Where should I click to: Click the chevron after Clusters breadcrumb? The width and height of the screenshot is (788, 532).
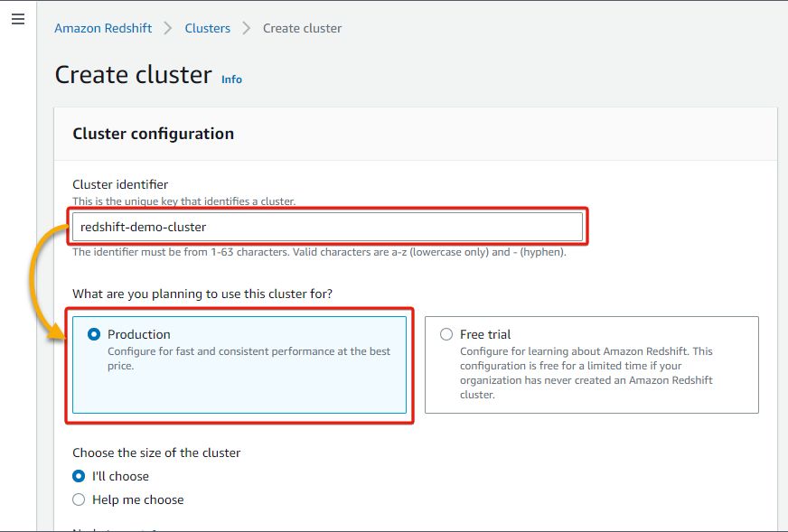click(246, 28)
